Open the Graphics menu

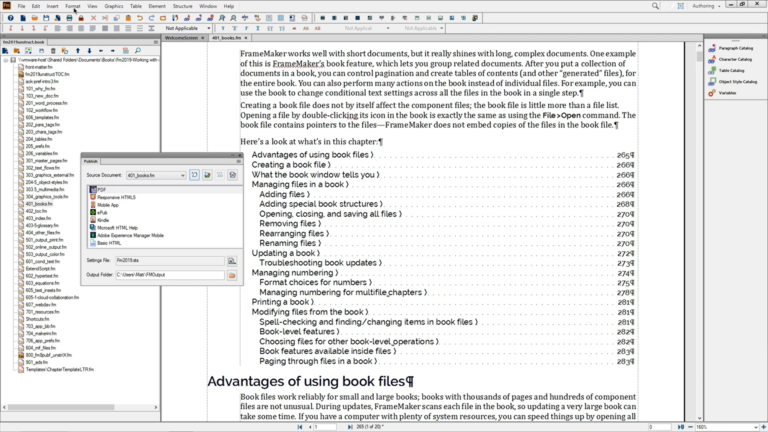(114, 6)
